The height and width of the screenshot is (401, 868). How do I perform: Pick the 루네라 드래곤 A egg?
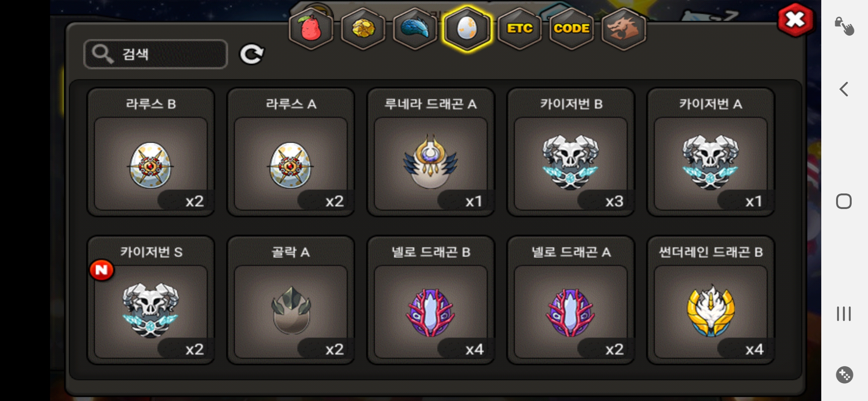(x=431, y=152)
